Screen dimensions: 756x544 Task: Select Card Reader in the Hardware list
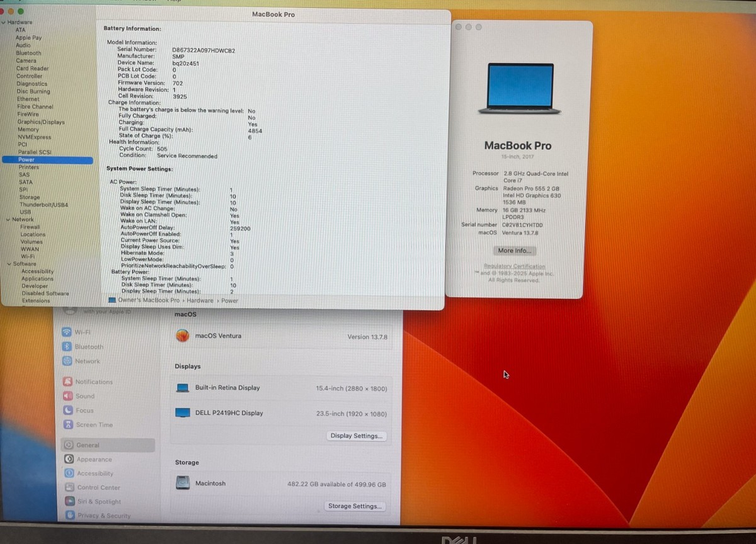pyautogui.click(x=32, y=68)
